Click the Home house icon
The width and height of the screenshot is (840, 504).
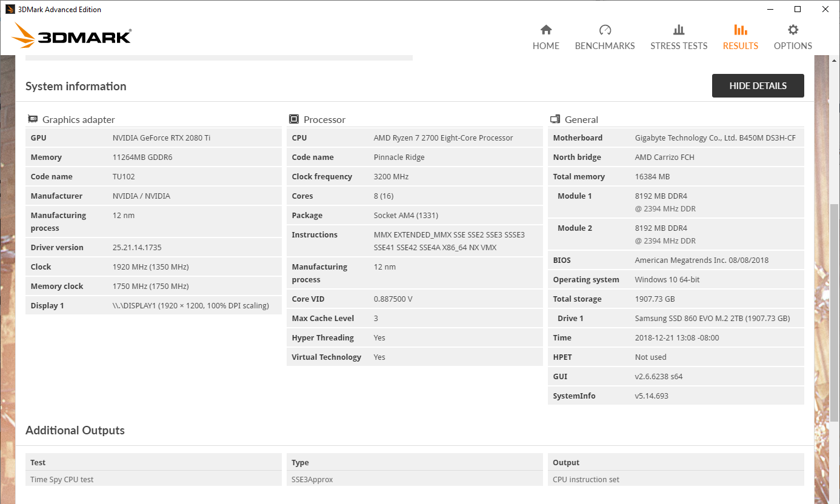[545, 30]
